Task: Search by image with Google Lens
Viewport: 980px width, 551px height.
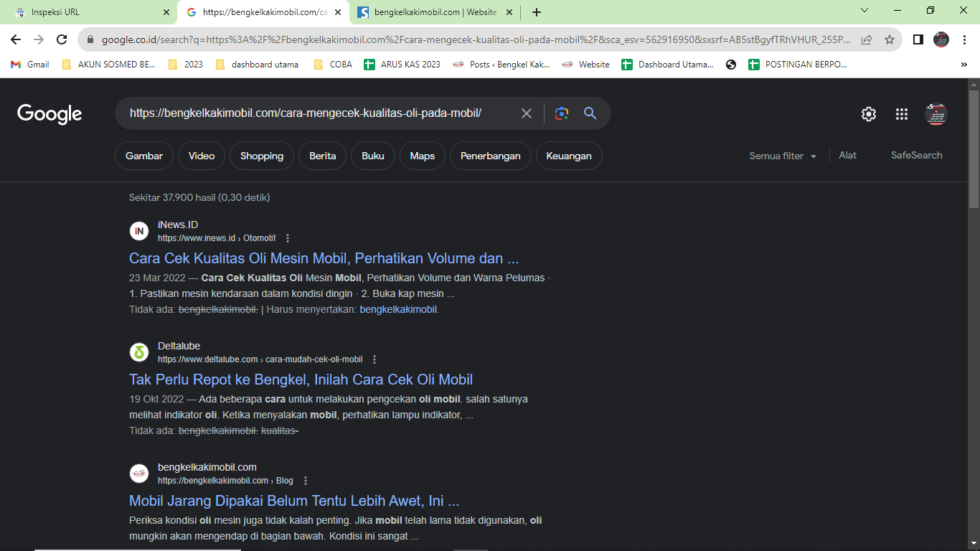Action: coord(561,113)
